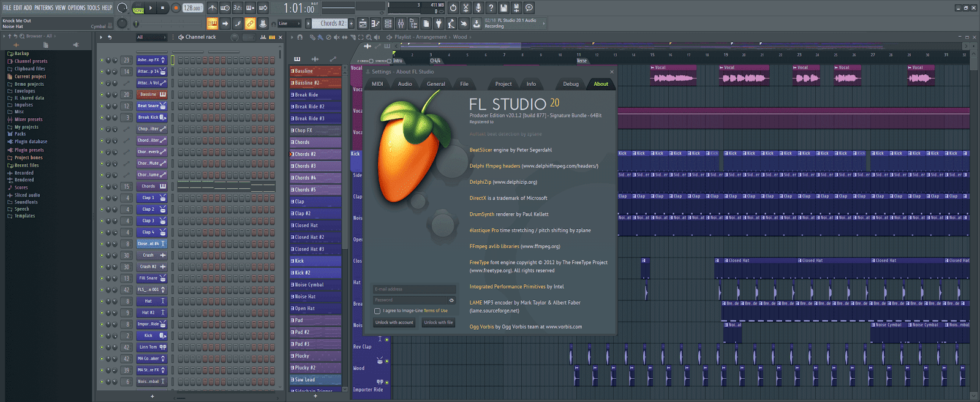The height and width of the screenshot is (402, 980).
Task: Click the microphone recording icon
Action: point(478,8)
